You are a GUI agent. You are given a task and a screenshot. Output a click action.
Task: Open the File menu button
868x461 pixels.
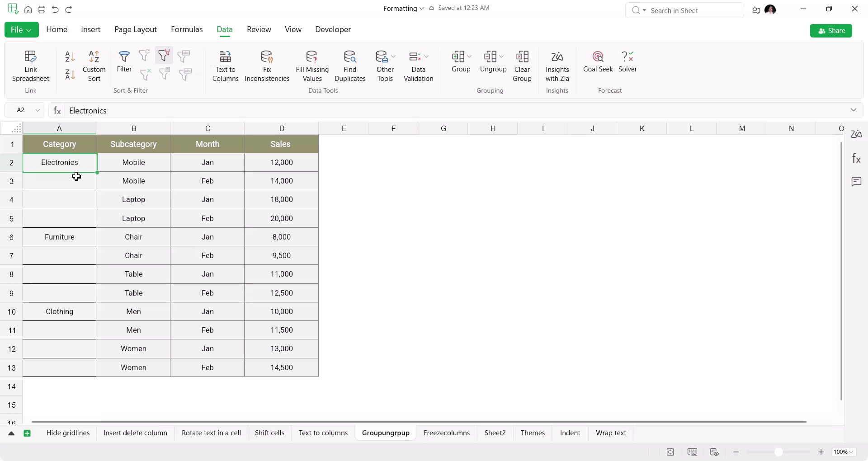pyautogui.click(x=21, y=30)
